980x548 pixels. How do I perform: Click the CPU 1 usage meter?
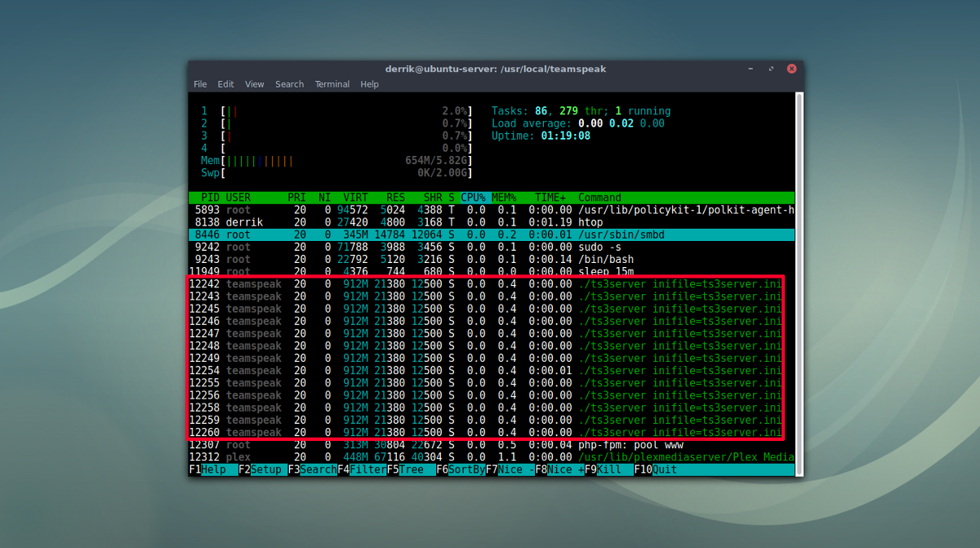337,111
